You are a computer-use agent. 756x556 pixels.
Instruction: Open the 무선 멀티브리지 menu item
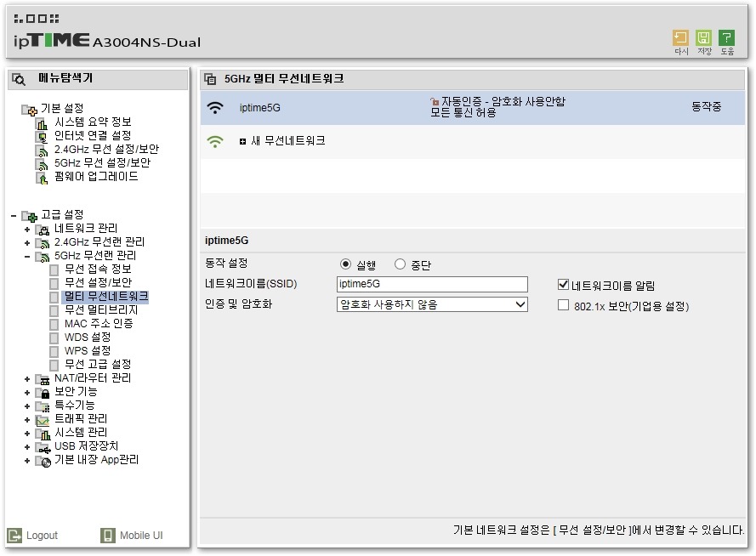point(101,309)
